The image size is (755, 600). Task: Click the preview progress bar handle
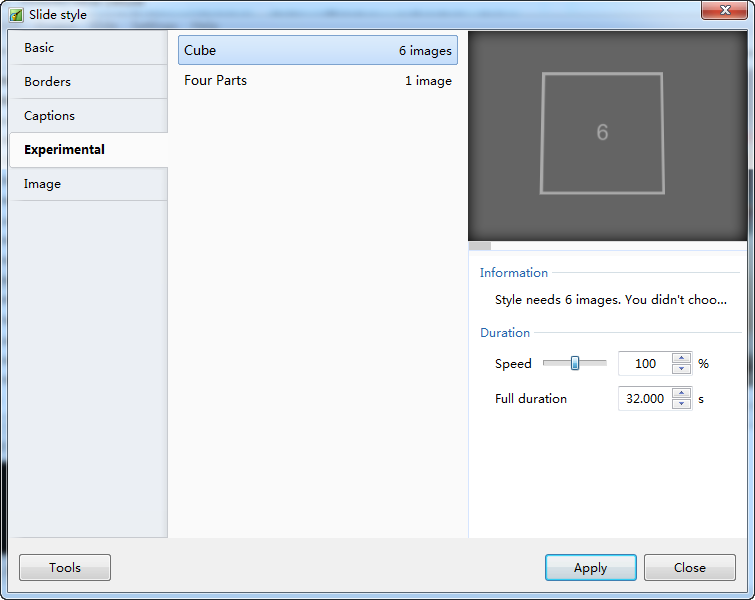[x=480, y=246]
